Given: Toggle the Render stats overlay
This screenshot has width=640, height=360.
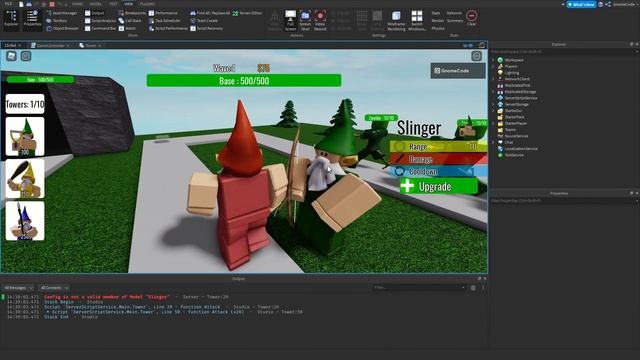Looking at the screenshot, I should click(x=438, y=20).
